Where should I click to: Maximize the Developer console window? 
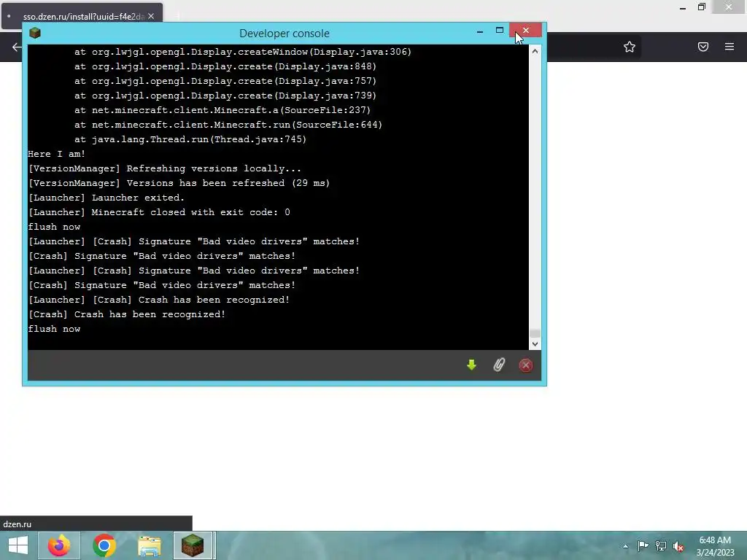[x=499, y=31]
